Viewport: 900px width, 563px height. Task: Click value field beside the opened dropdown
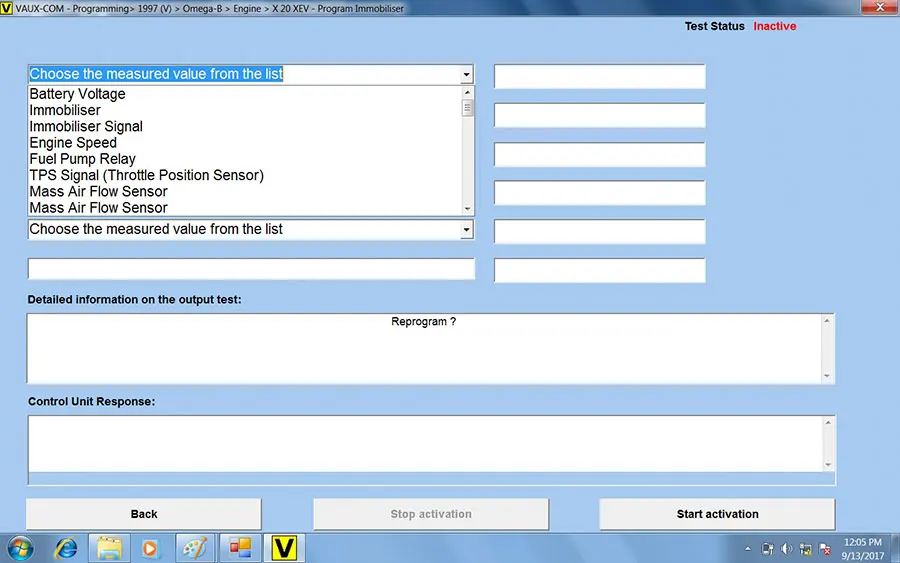click(x=600, y=76)
